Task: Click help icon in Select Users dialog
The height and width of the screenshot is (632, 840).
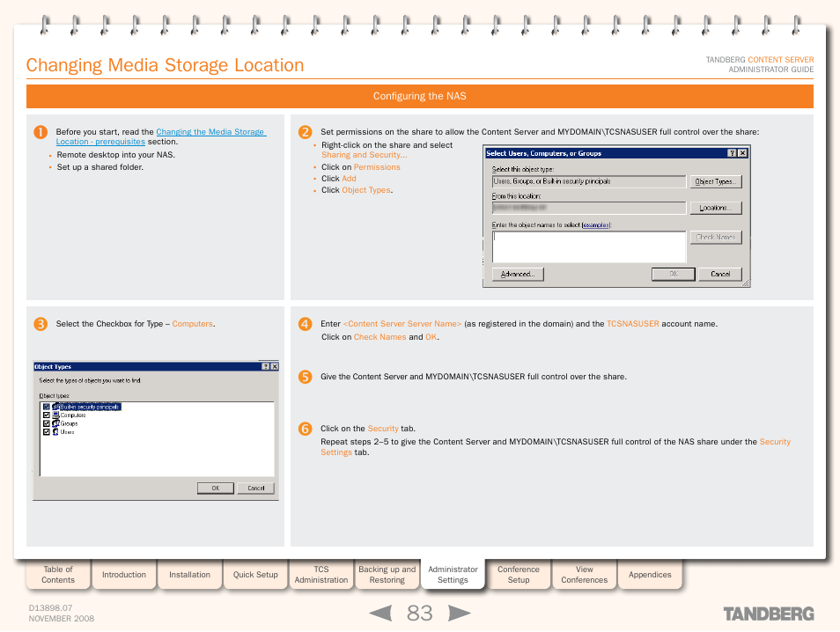Action: [x=732, y=153]
